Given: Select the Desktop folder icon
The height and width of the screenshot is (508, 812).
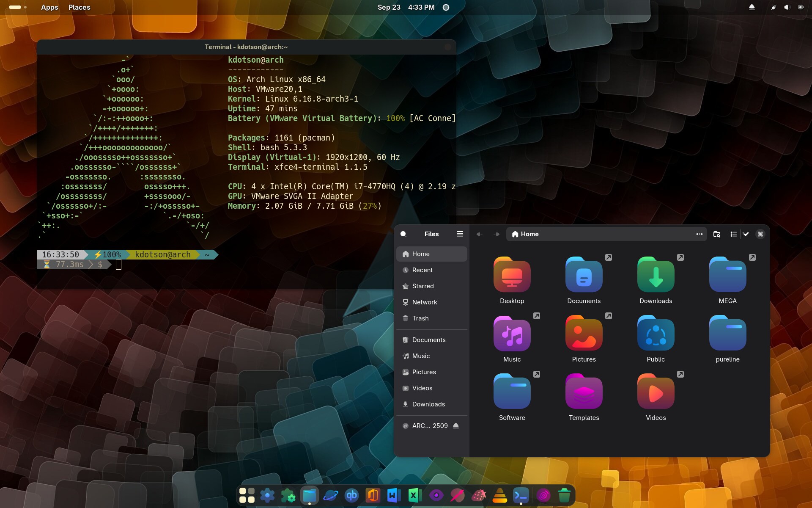Looking at the screenshot, I should pos(512,275).
